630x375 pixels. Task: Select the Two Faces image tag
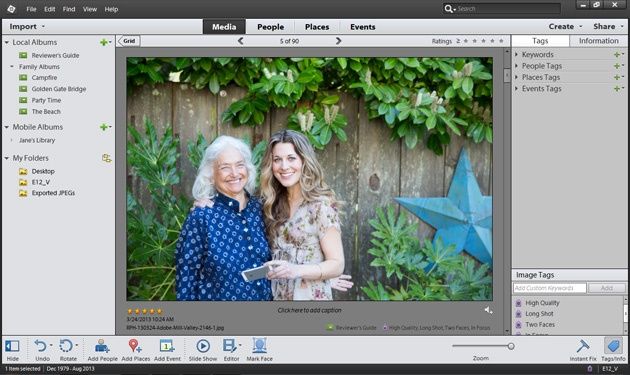click(540, 324)
